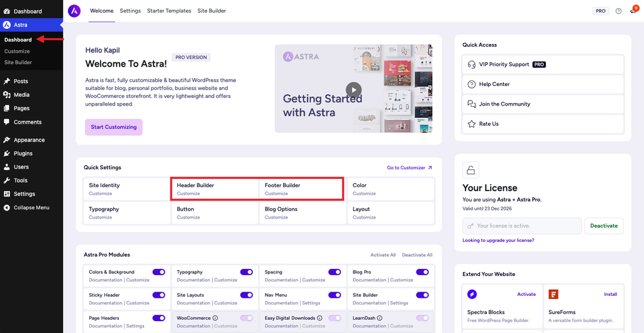Viewport: 644px width, 333px height.
Task: Open the Footer Builder quick setting
Action: tap(303, 189)
